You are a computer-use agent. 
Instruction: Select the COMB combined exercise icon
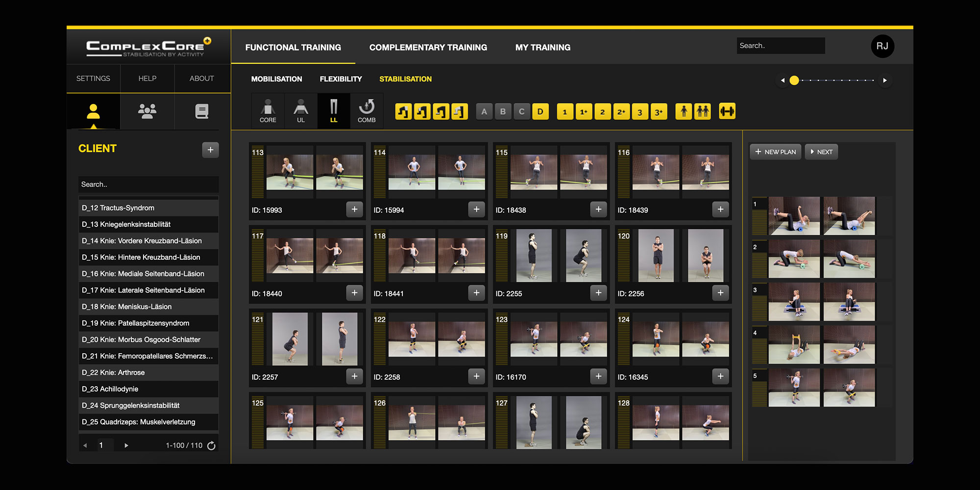click(x=367, y=111)
